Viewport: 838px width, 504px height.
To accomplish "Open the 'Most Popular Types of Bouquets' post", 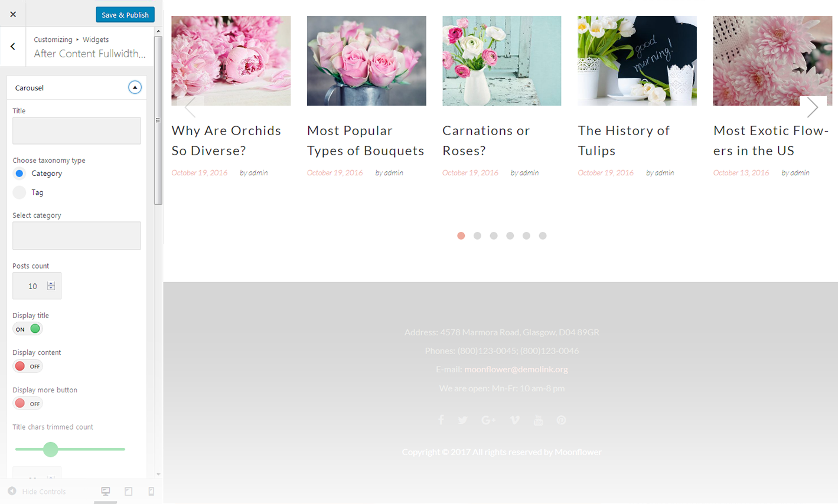I will click(366, 140).
